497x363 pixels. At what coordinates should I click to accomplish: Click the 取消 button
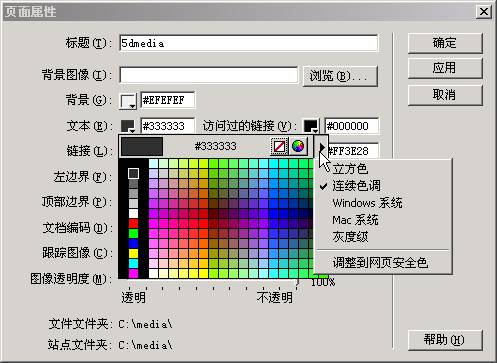pyautogui.click(x=445, y=95)
